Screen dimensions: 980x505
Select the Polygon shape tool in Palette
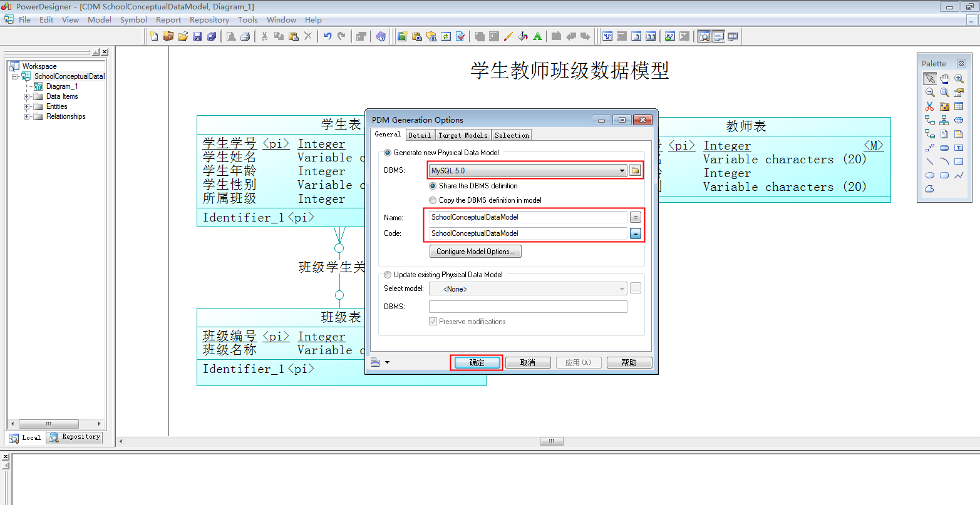click(930, 189)
